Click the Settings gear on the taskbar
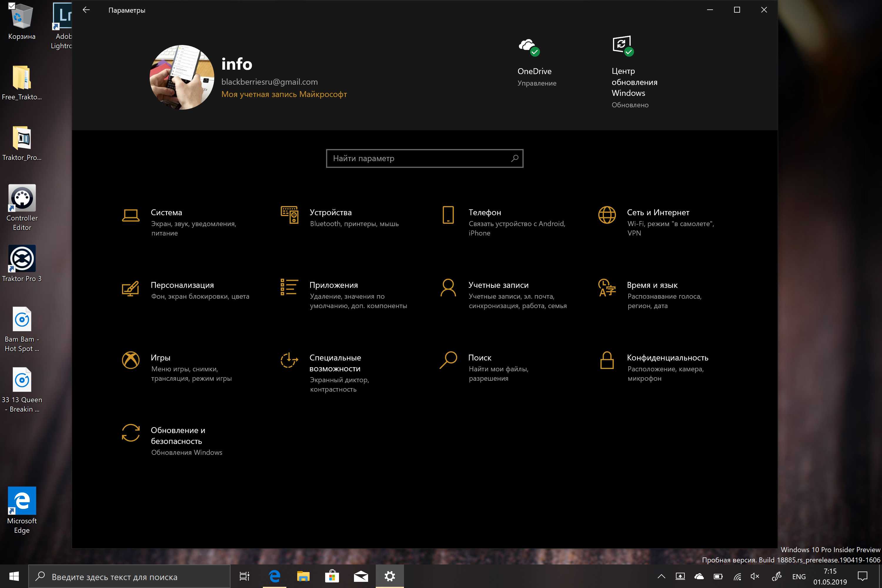The height and width of the screenshot is (588, 882). 390,576
